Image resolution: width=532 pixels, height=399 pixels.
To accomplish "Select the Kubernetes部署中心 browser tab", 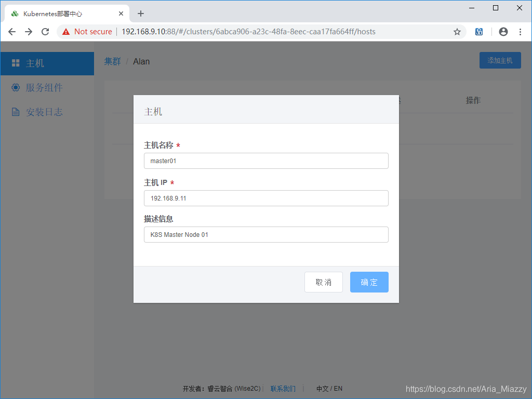I will pyautogui.click(x=67, y=14).
